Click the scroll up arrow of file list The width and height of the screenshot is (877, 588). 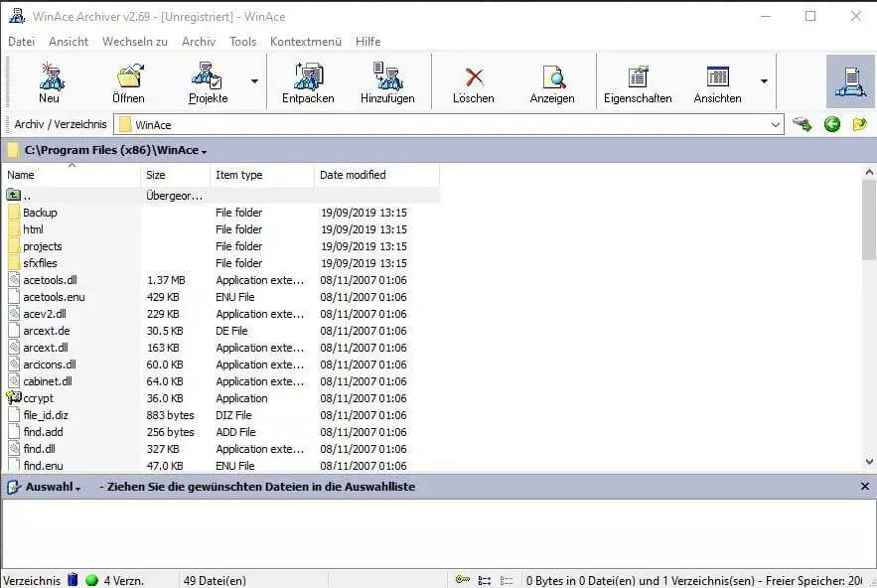click(869, 172)
